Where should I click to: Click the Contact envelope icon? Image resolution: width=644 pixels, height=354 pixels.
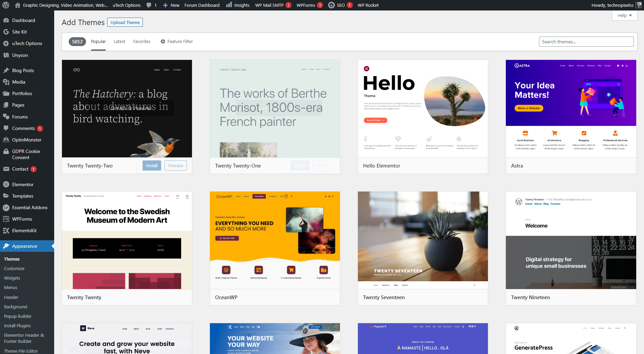[x=6, y=169]
